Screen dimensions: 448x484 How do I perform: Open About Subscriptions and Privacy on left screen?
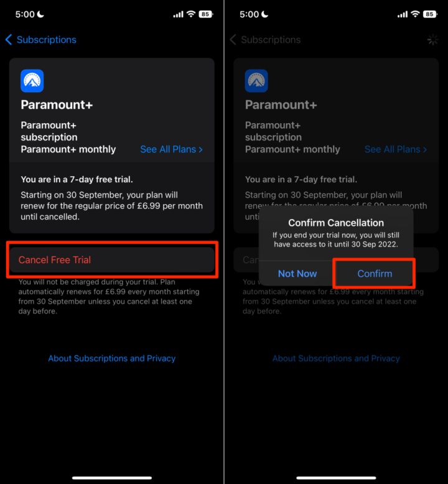pos(112,358)
